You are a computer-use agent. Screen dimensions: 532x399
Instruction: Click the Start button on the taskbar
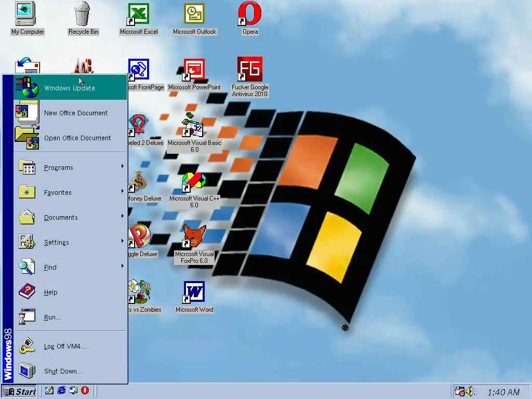[19, 392]
